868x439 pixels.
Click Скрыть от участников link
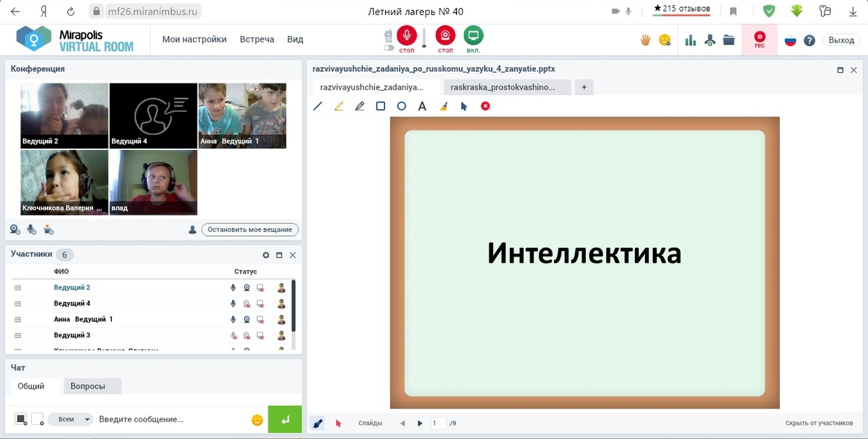click(819, 423)
